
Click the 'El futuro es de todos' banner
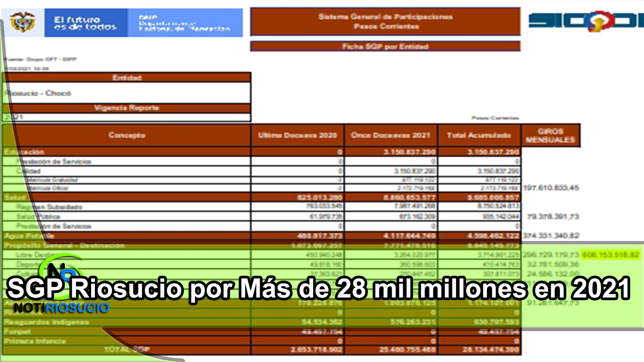point(86,23)
